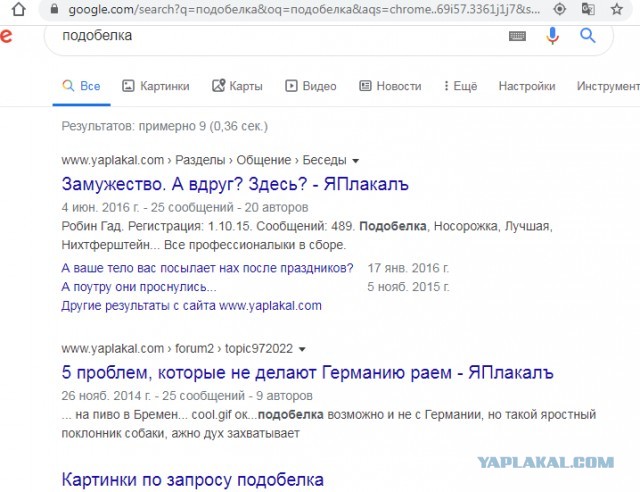Image resolution: width=640 pixels, height=492 pixels.
Task: Click the 26 нояб. 2014 г. - 25 сообщений line
Action: (x=187, y=396)
